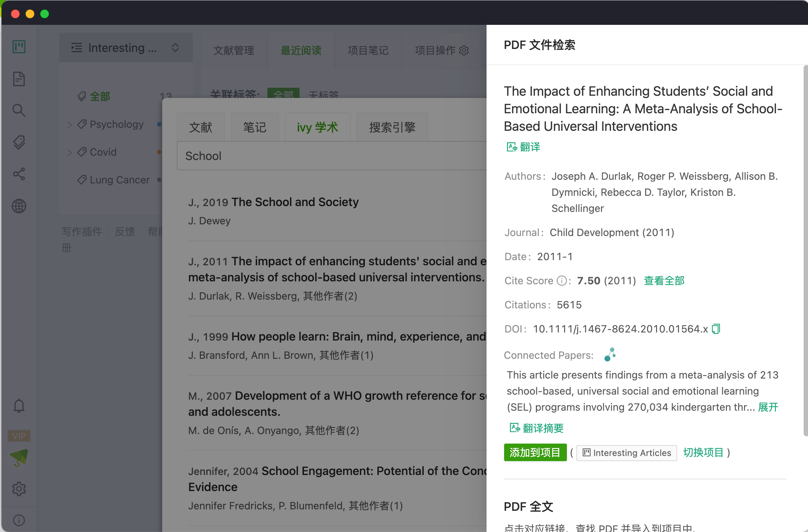Open The School and Society result
Screen dimensions: 808x532
[295, 202]
